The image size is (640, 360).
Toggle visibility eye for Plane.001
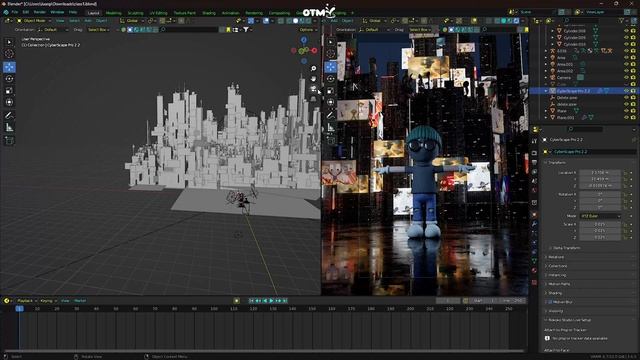click(627, 118)
